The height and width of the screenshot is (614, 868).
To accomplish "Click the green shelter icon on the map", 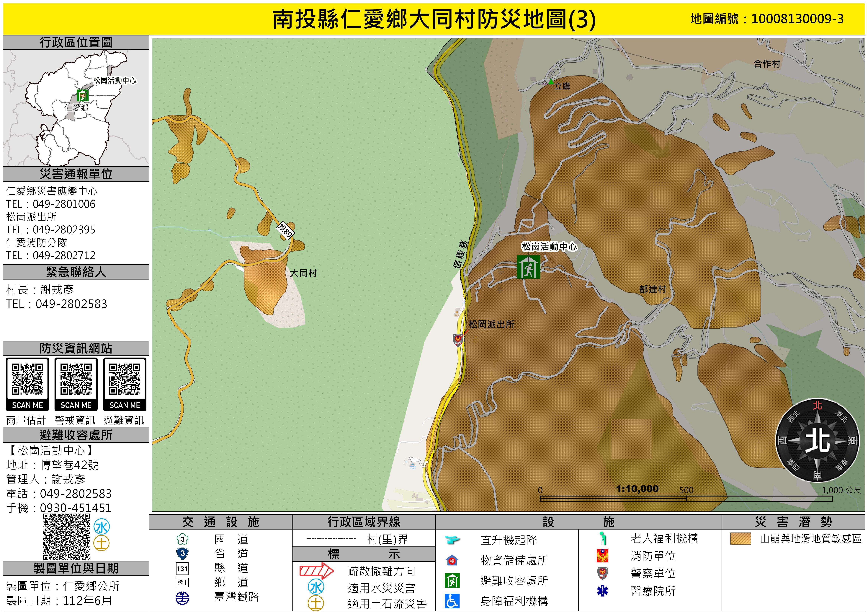I will tap(528, 267).
